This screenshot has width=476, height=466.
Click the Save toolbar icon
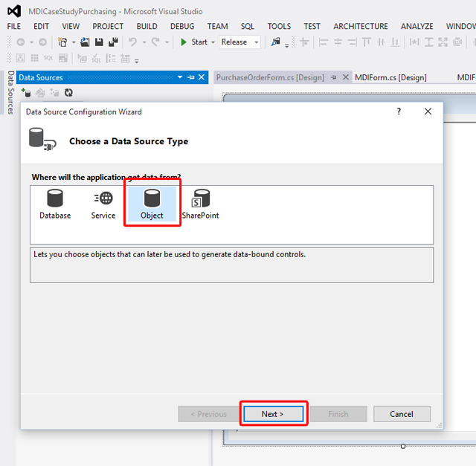99,42
